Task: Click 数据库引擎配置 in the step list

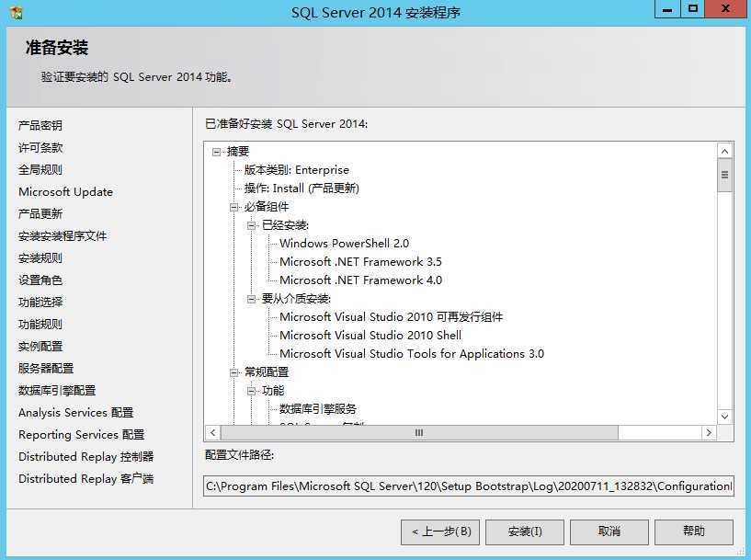Action: coord(57,391)
